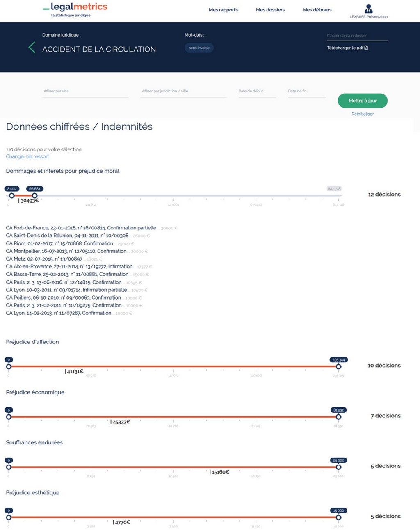Click '7 décisions' next to Préjudice économique
Viewport: 420px width, 531px height.
pyautogui.click(x=386, y=416)
